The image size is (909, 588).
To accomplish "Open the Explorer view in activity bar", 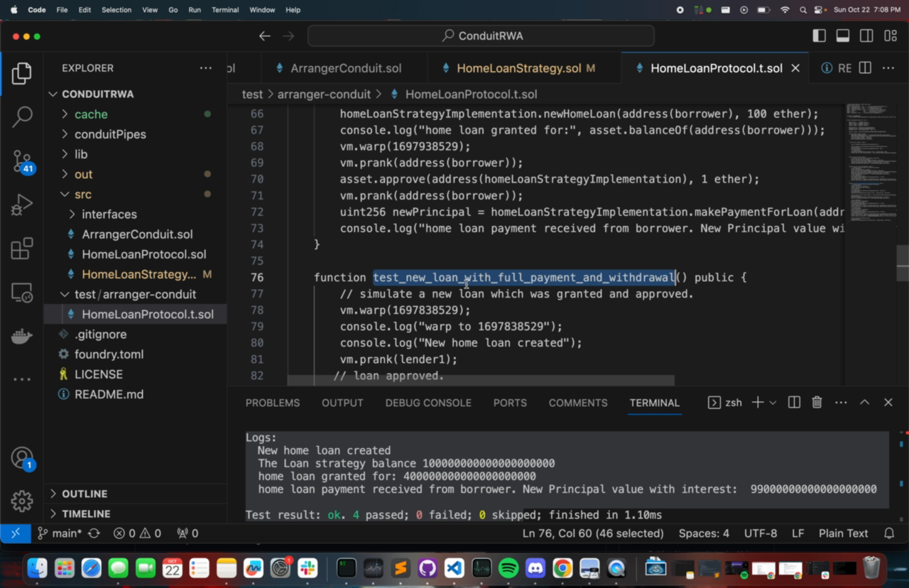I will 22,73.
